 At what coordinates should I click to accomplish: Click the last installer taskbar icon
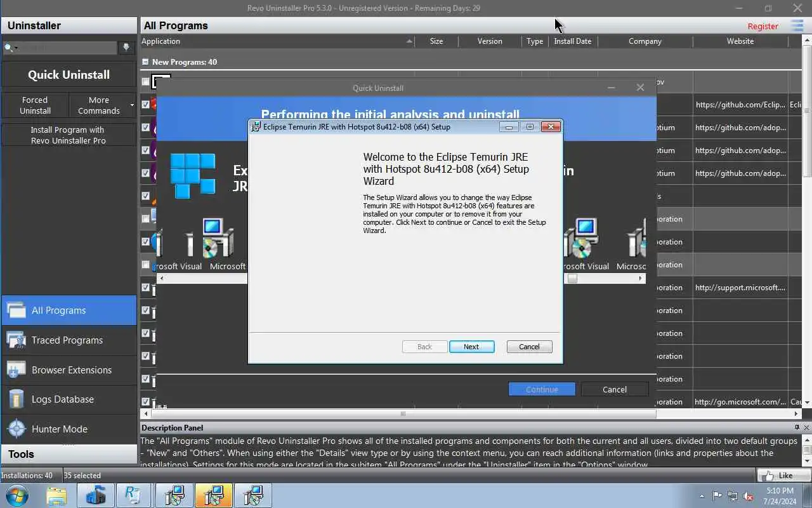tap(253, 495)
